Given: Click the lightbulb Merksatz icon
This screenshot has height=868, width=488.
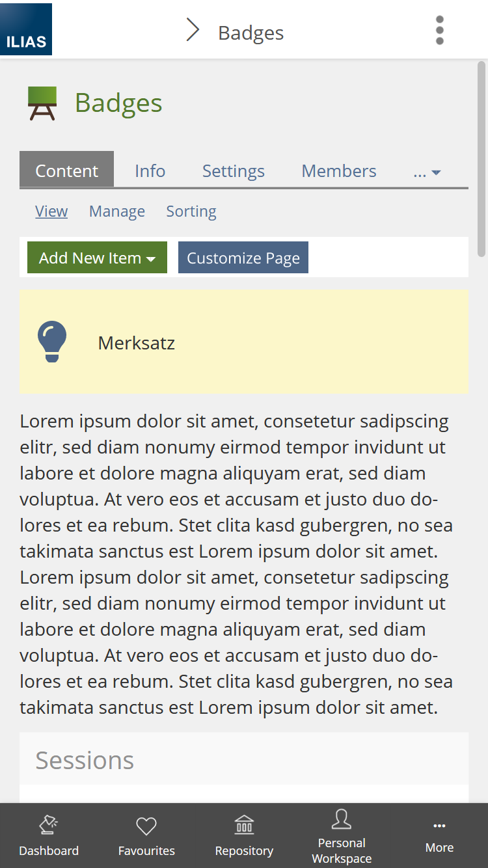Looking at the screenshot, I should [52, 342].
